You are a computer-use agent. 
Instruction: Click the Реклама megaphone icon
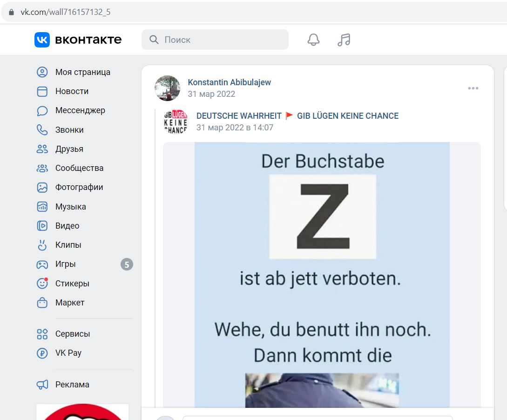42,385
